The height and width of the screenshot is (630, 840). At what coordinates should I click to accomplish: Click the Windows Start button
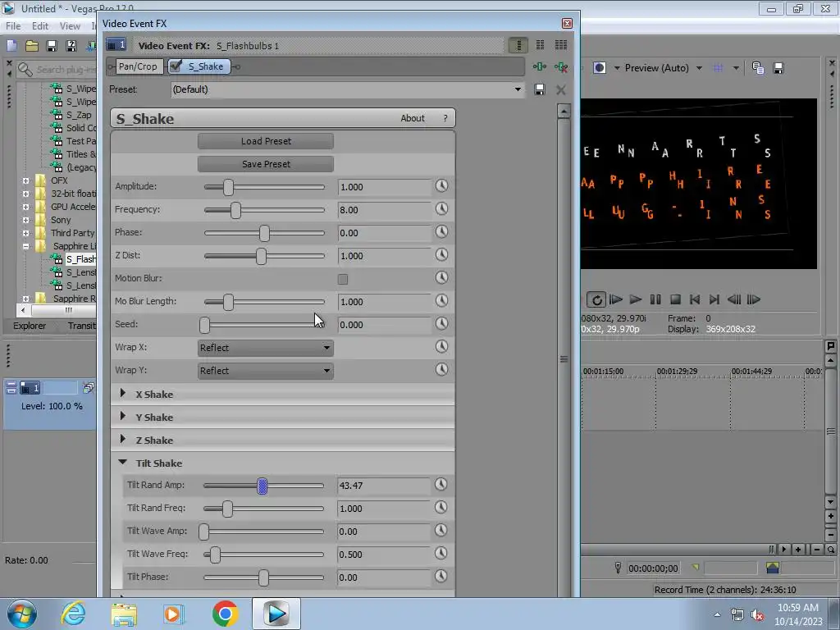pos(22,614)
